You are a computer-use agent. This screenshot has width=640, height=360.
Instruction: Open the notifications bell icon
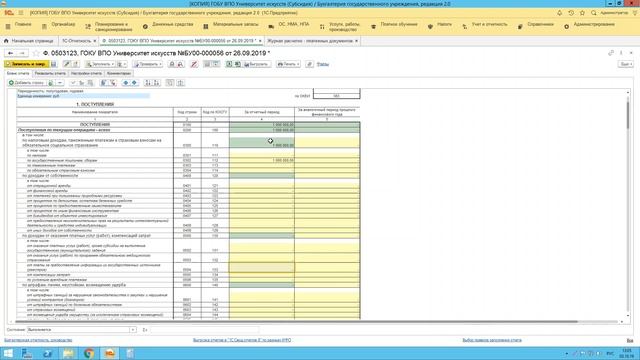(x=559, y=13)
